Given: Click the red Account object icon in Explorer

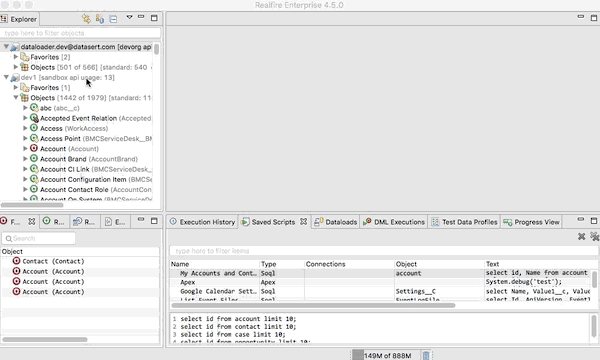Looking at the screenshot, I should coord(34,148).
